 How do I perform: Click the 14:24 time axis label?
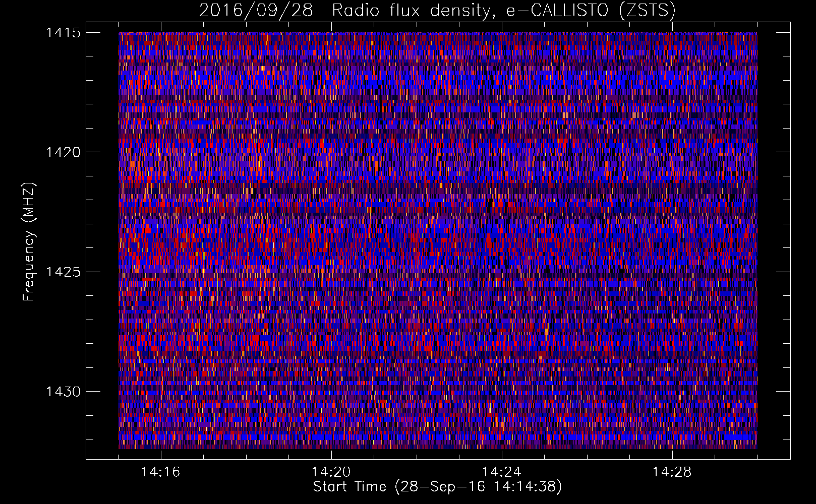coord(501,472)
